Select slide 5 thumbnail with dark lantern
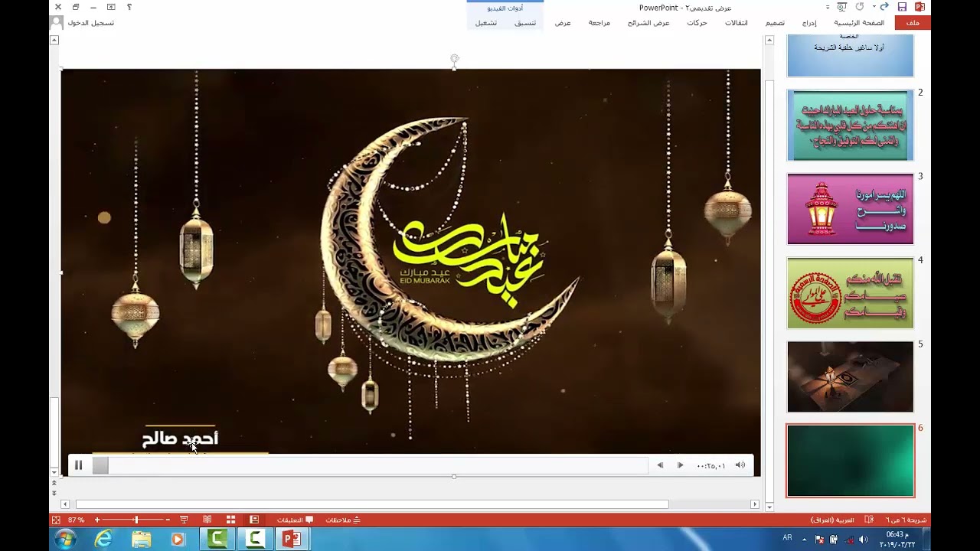980x551 pixels. click(850, 377)
